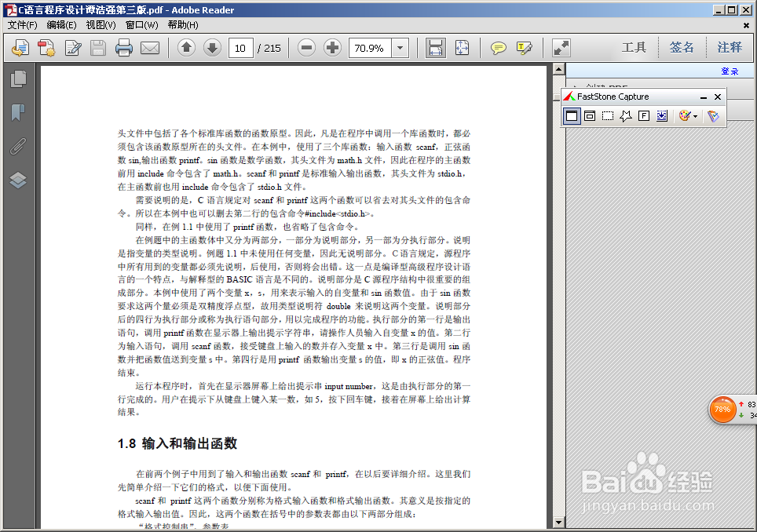Open the zoom percentage dropdown
The width and height of the screenshot is (757, 532).
(400, 48)
